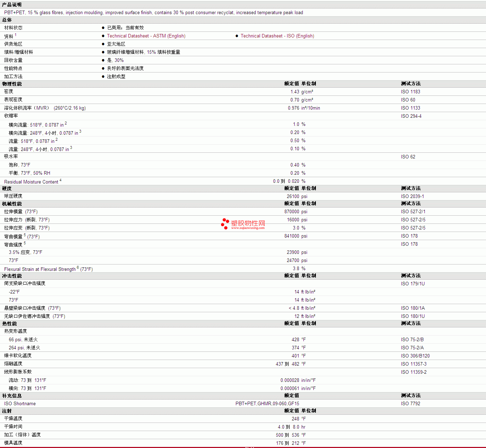Select the expansion coefficient '0.000061'
Screen dimensions: 486x448
coord(290,388)
